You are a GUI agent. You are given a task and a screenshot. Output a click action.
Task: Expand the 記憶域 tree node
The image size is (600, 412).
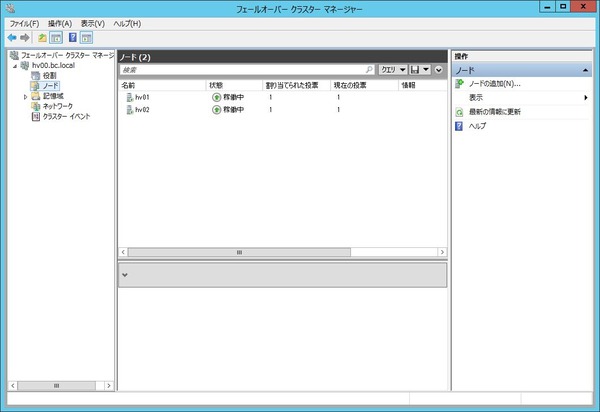point(26,96)
